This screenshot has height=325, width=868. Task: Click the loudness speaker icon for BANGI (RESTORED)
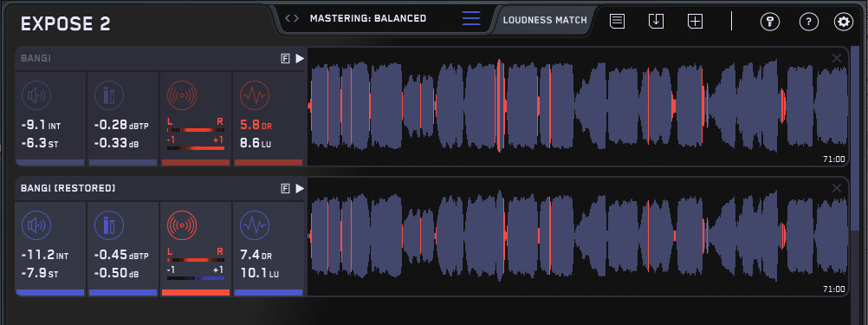click(x=36, y=226)
